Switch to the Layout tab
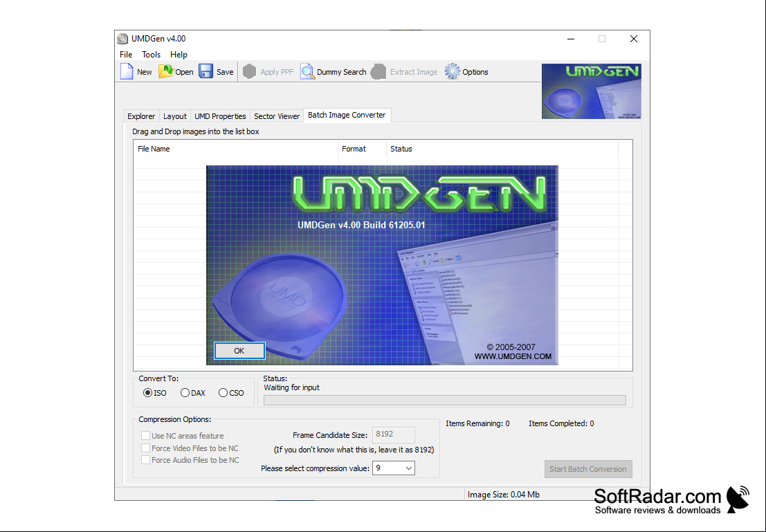Image resolution: width=766 pixels, height=532 pixels. (x=175, y=116)
